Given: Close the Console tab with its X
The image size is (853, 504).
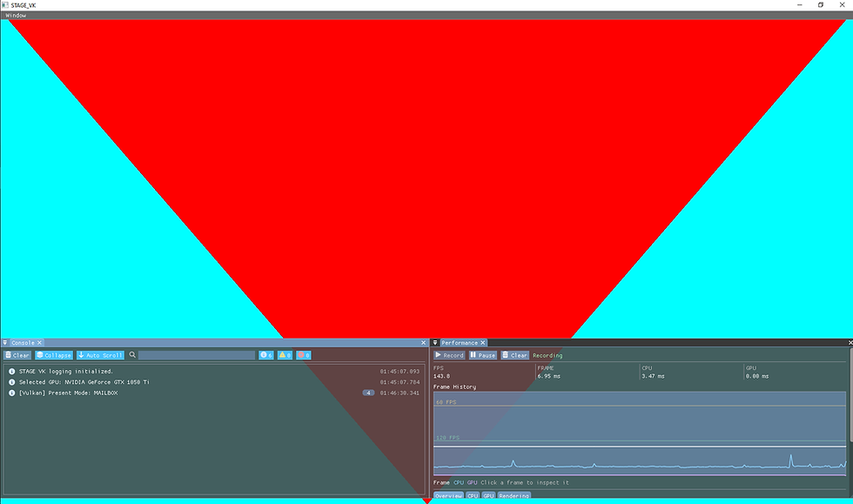Looking at the screenshot, I should [x=40, y=343].
